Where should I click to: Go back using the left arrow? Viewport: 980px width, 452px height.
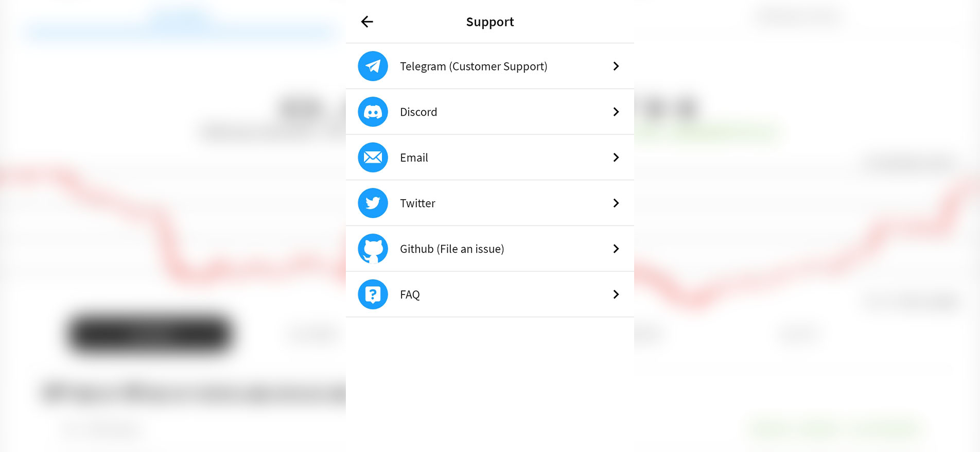tap(367, 22)
